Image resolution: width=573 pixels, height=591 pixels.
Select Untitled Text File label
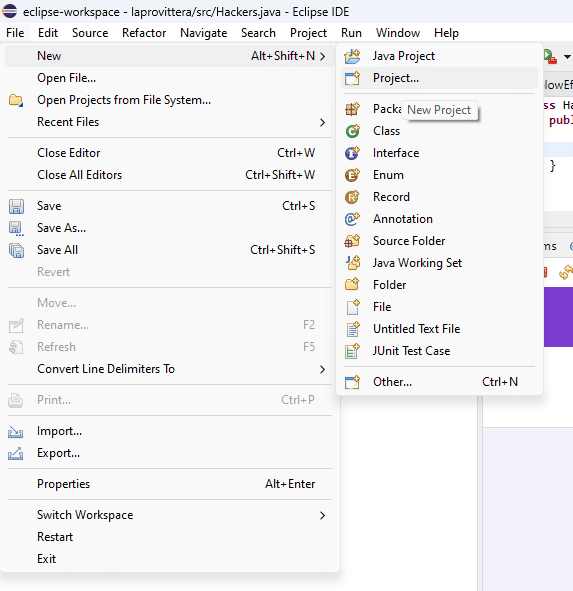click(x=417, y=329)
